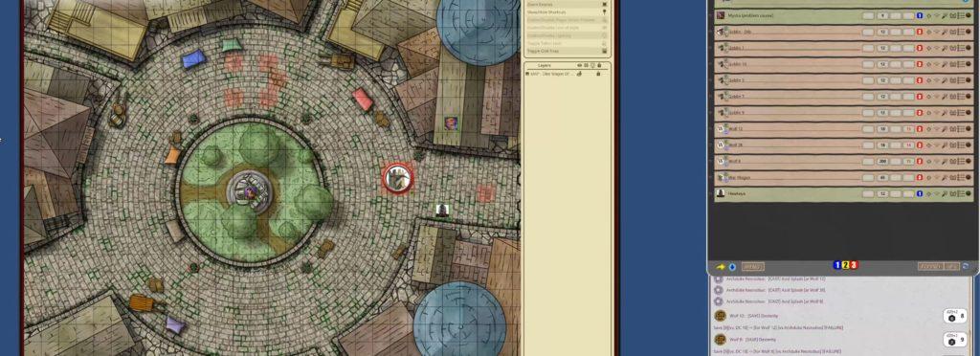Edit wounds field on Wolf 28 row

pos(909,145)
